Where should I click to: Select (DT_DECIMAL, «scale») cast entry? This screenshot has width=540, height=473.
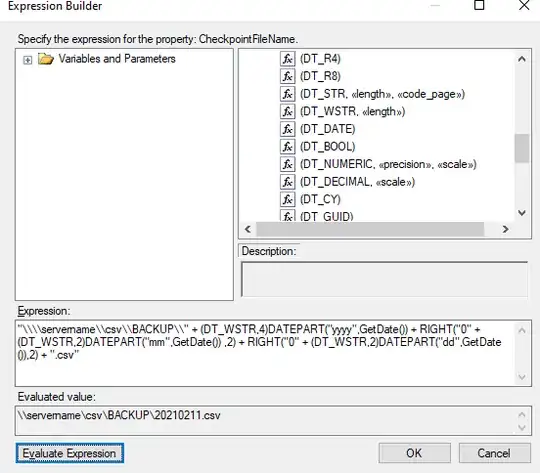click(x=357, y=182)
